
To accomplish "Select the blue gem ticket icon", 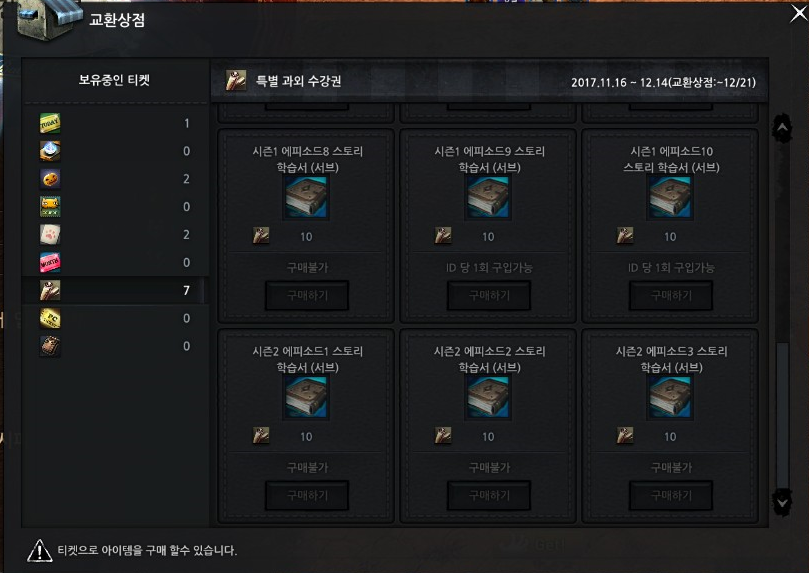I will [x=50, y=151].
